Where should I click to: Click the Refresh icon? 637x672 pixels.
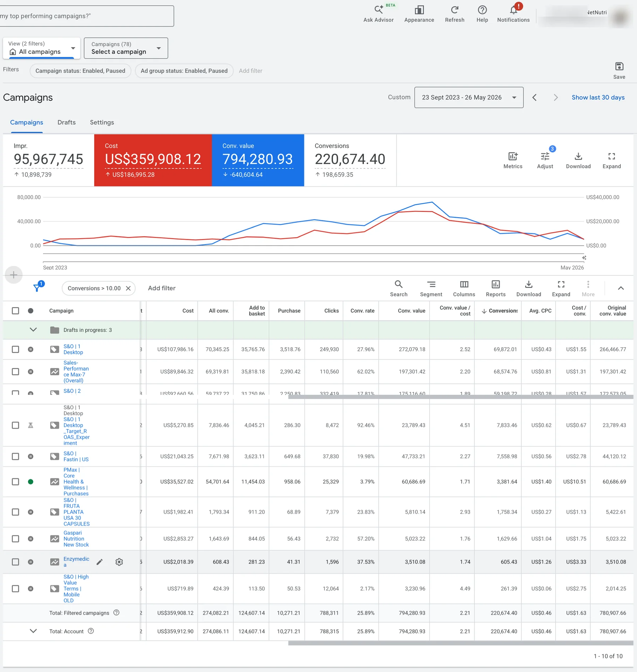(454, 14)
